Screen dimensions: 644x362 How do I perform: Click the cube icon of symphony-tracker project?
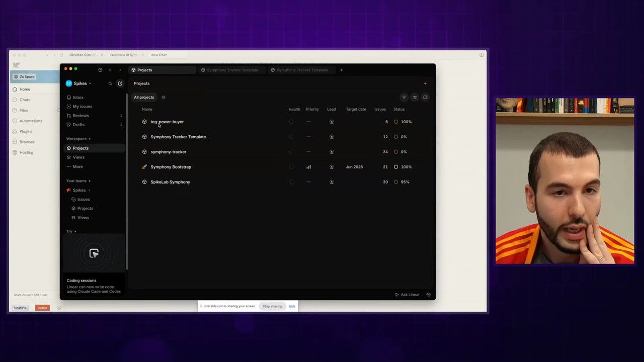pyautogui.click(x=144, y=152)
